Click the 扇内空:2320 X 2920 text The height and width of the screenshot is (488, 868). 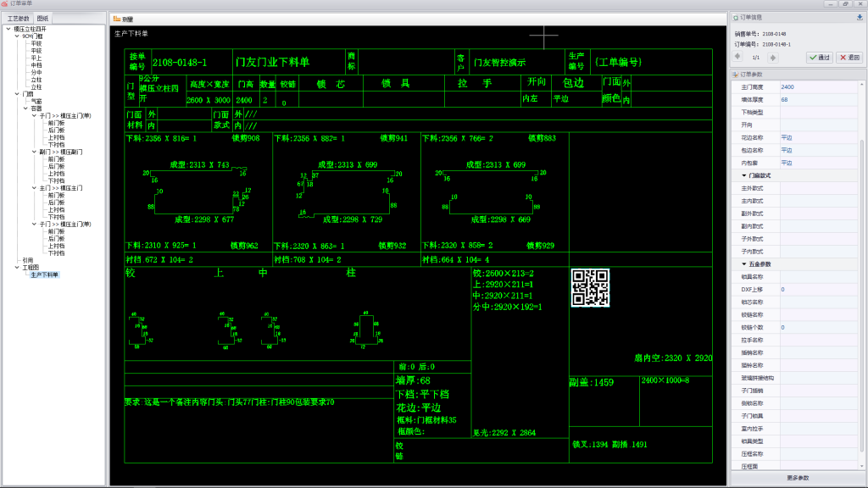673,358
